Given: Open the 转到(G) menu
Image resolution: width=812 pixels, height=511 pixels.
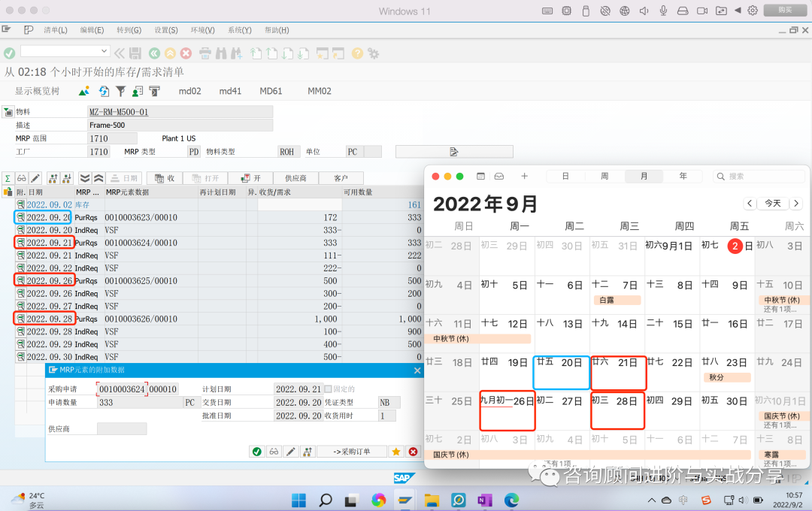Looking at the screenshot, I should (x=129, y=30).
